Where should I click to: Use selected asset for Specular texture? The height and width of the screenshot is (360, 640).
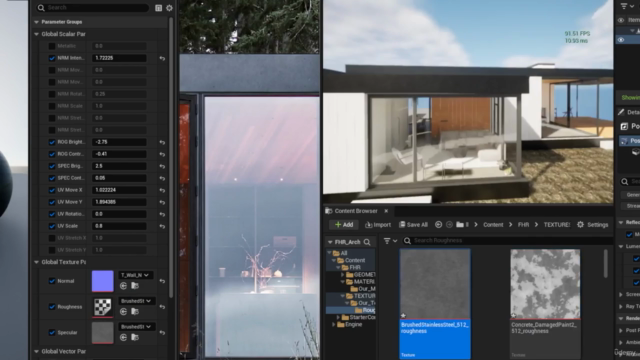[x=123, y=337]
